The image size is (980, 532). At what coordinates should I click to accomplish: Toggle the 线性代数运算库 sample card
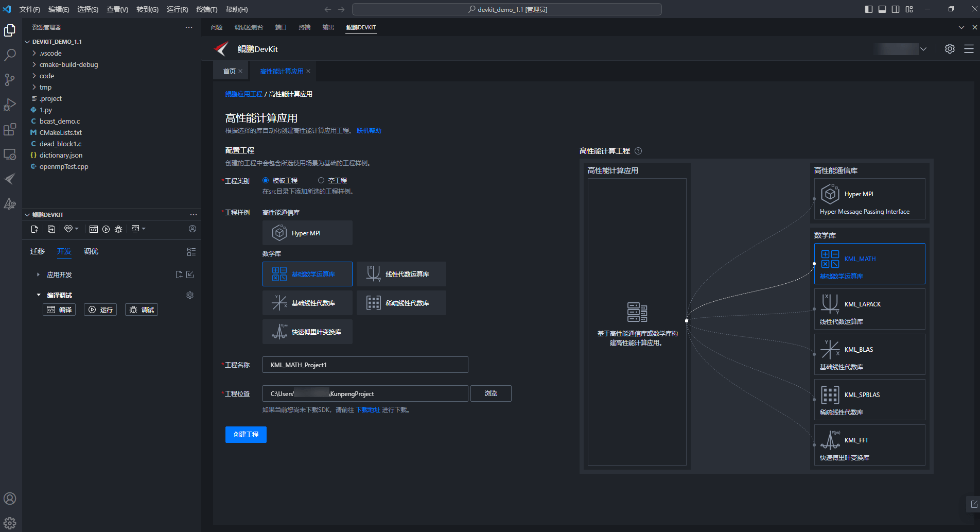[x=401, y=274]
